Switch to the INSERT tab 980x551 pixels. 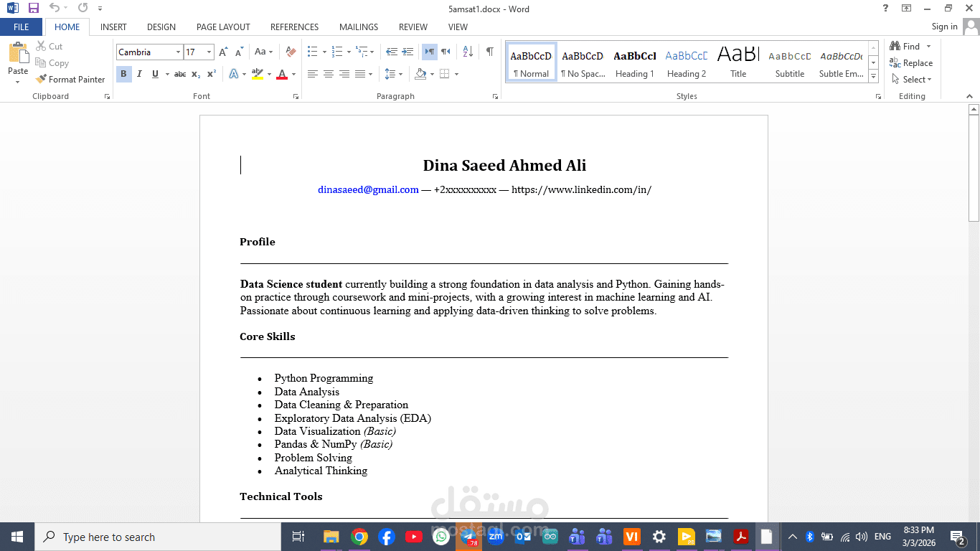click(x=113, y=27)
